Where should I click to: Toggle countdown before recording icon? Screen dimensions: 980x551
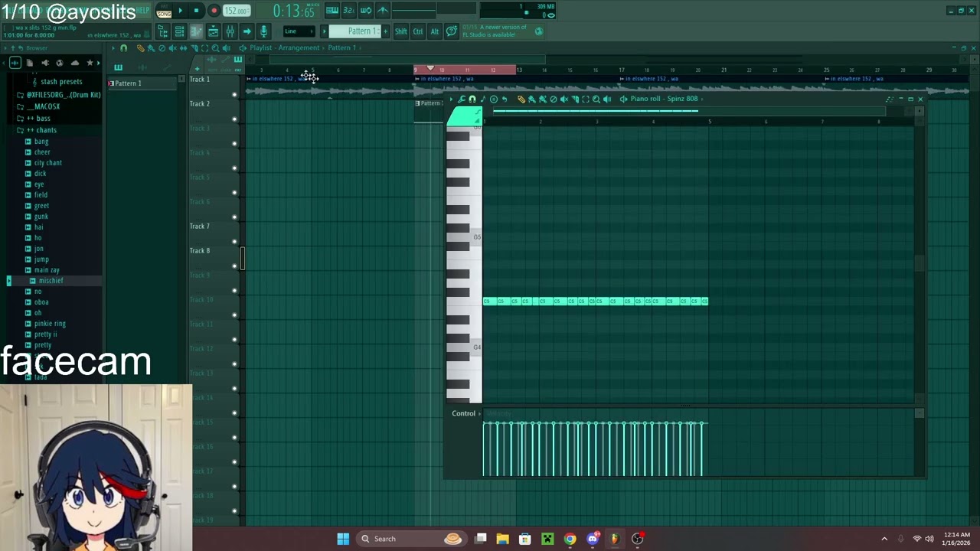348,10
